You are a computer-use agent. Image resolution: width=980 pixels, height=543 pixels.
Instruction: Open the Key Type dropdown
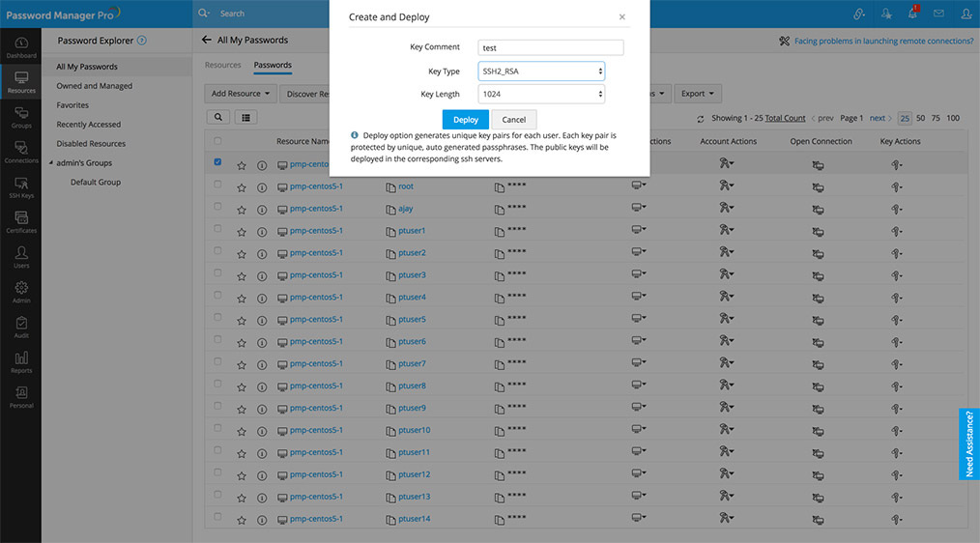(541, 71)
